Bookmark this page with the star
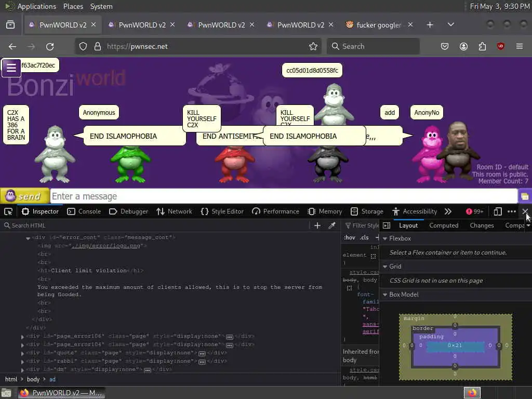532x399 pixels. coord(313,46)
